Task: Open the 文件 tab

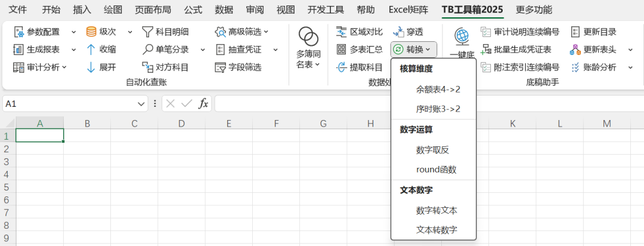Action: [18, 10]
